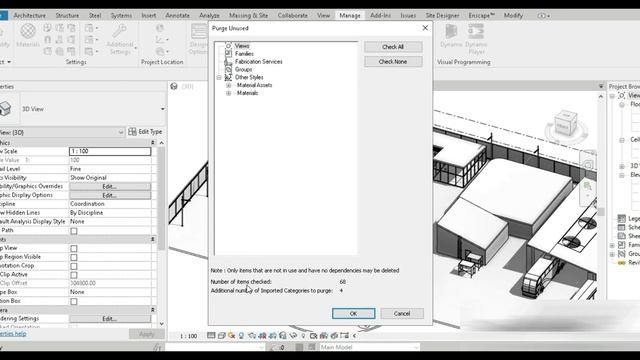Toggle the Annotation Crop checkbox
640x360 pixels.
(x=74, y=266)
